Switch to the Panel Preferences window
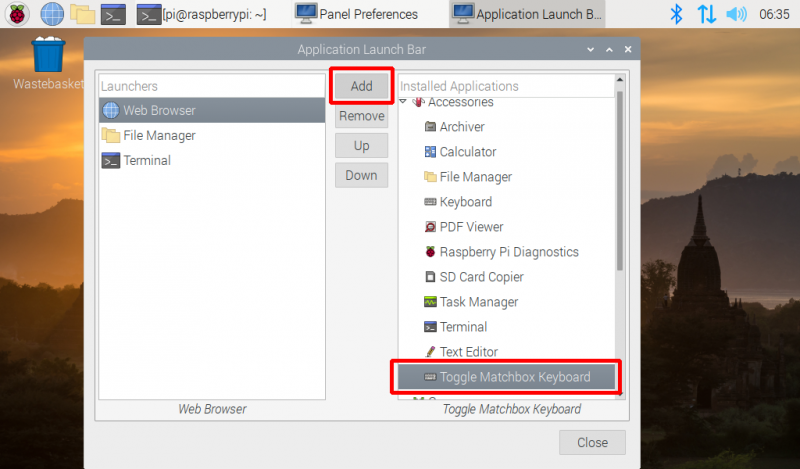800x469 pixels. 357,14
